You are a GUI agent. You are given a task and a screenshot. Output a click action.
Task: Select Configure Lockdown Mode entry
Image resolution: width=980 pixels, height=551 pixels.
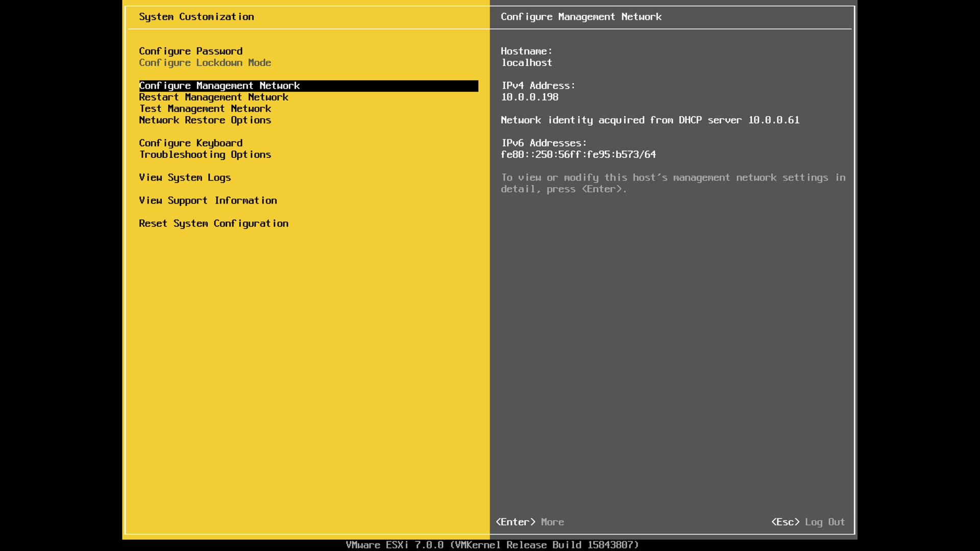[x=205, y=63]
